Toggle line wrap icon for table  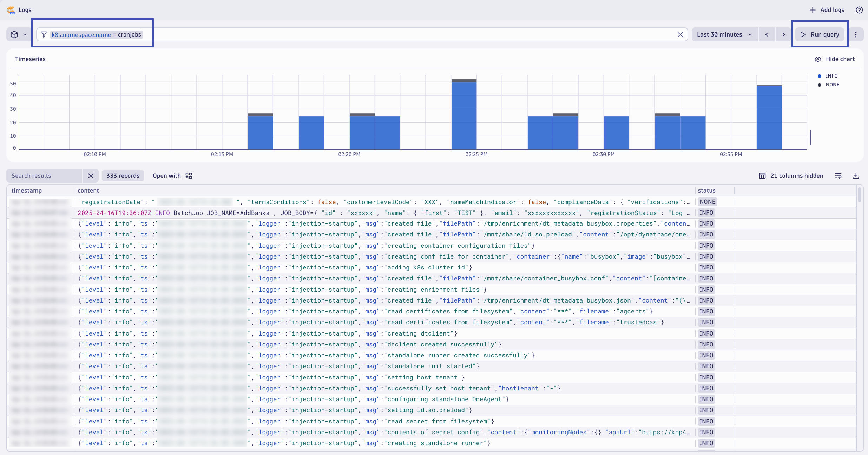coord(838,176)
